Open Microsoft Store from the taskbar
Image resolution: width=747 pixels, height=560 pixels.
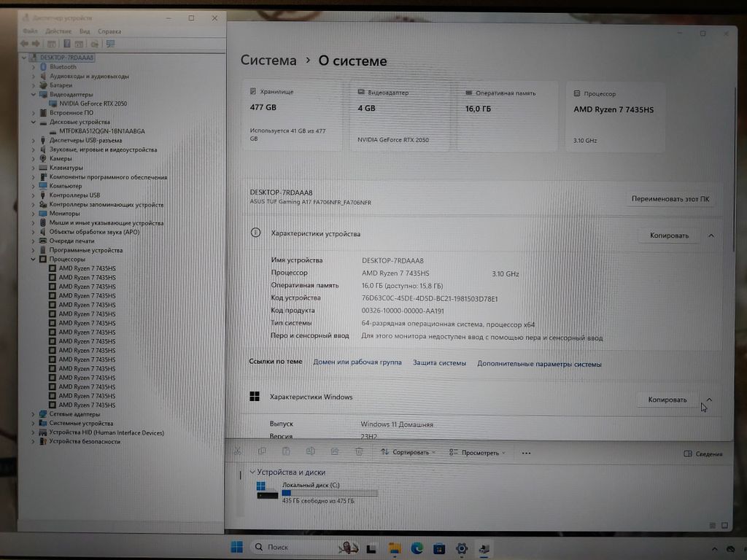pyautogui.click(x=439, y=548)
